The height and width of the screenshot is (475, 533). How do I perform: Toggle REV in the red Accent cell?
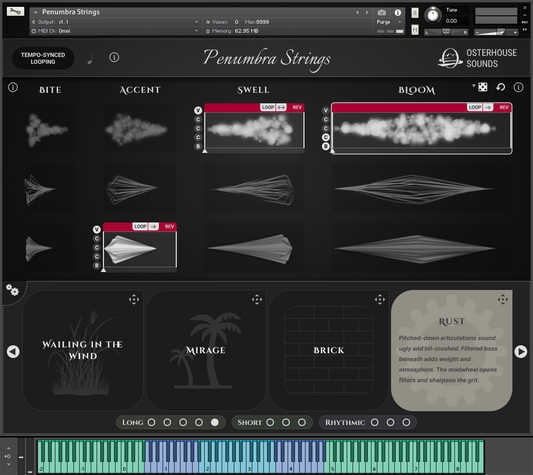point(169,226)
